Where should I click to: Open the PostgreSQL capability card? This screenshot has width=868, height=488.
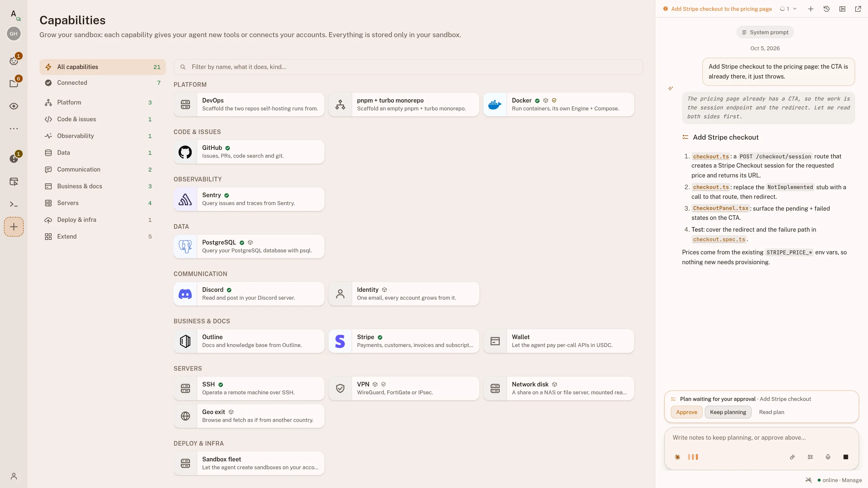pos(249,246)
